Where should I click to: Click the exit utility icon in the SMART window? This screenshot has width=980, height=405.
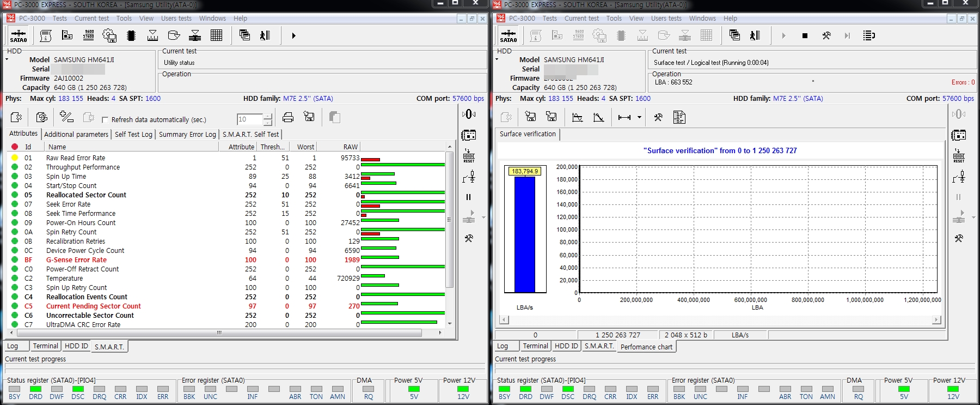(x=265, y=36)
